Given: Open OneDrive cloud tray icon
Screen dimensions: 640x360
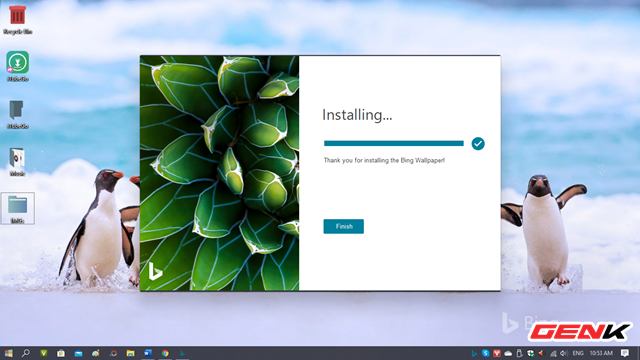Looking at the screenshot, I should point(508,353).
